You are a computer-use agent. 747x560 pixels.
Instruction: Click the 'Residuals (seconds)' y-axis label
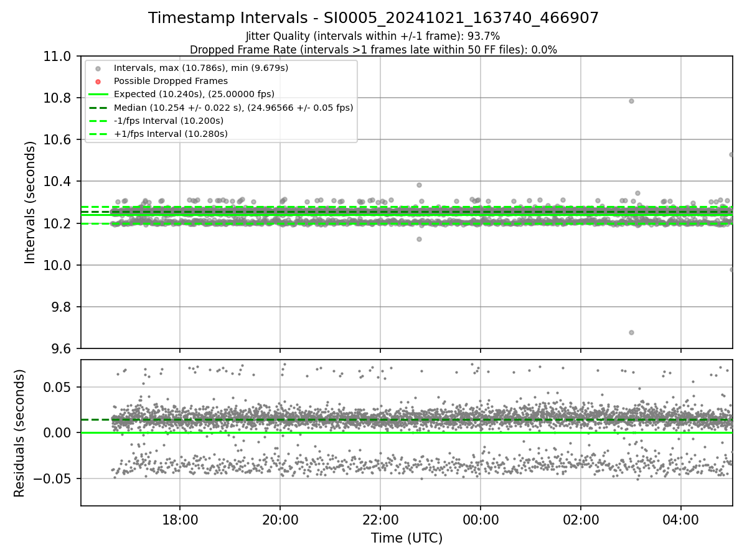[x=19, y=433]
